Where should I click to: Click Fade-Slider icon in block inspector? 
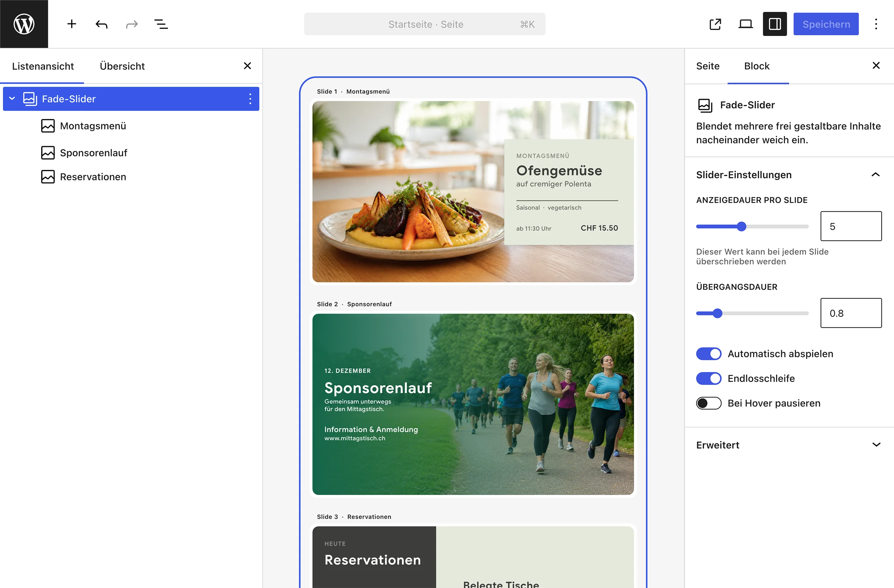pyautogui.click(x=705, y=105)
